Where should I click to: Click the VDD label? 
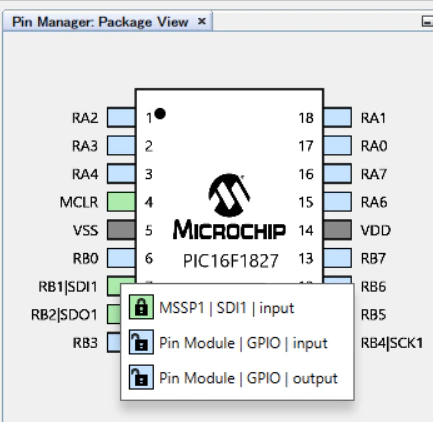376,231
